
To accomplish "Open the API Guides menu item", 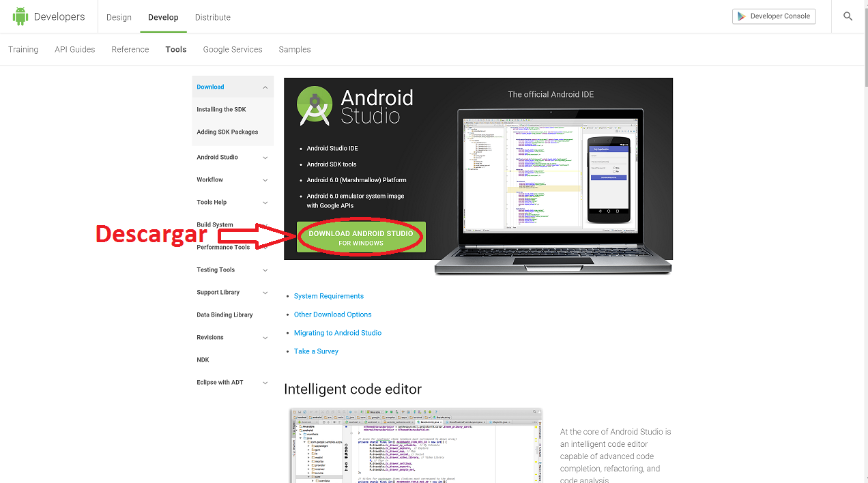I will click(x=75, y=49).
